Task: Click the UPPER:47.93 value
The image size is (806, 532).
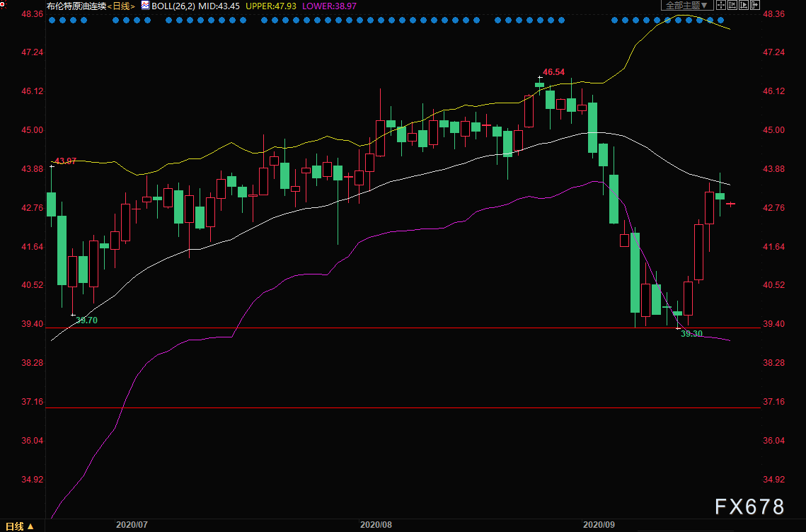Action: (x=271, y=6)
